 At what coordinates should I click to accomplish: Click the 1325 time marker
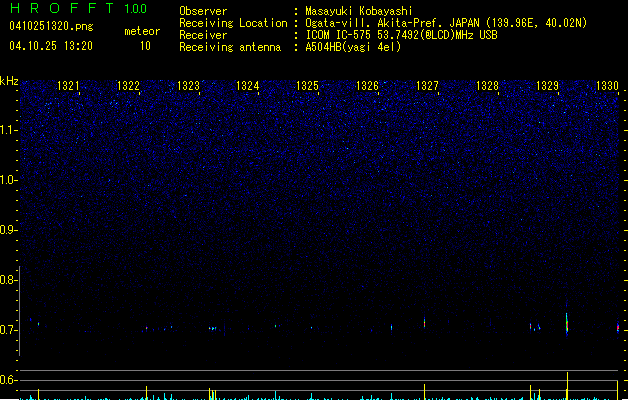(x=307, y=86)
